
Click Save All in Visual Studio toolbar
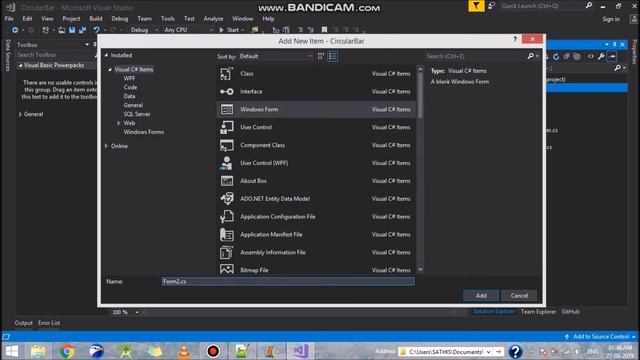tap(82, 30)
